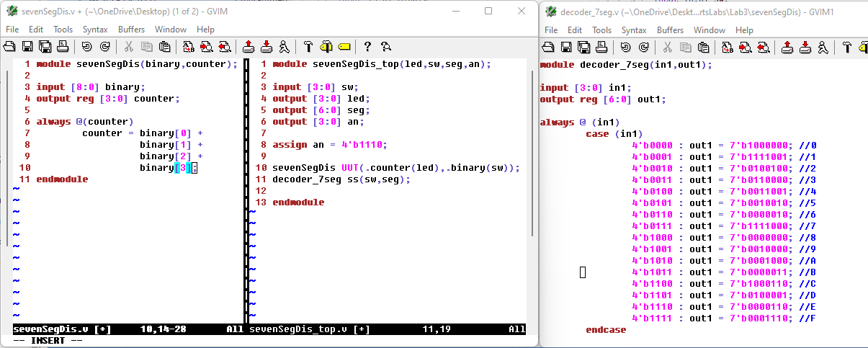Click Save All icon in left GVIM toolbar
The image size is (868, 348).
tap(45, 47)
